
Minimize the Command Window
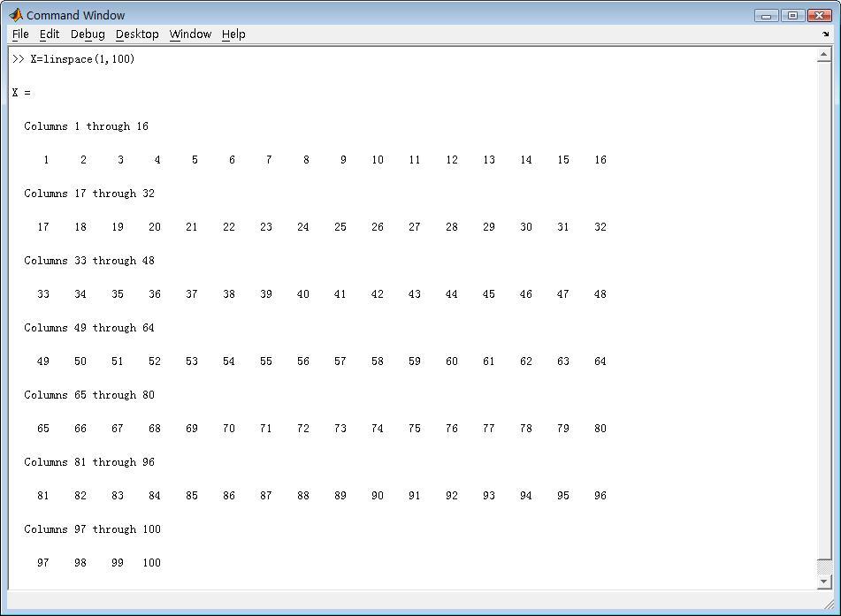[x=767, y=15]
